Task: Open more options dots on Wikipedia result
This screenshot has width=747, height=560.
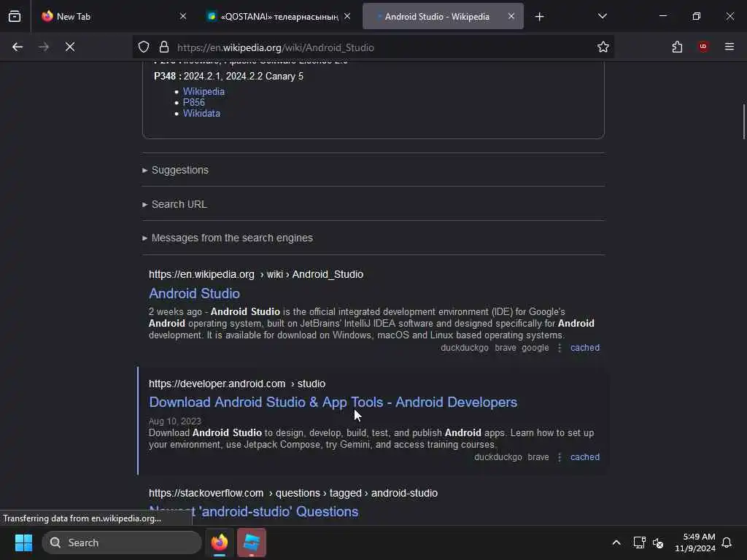Action: [560, 348]
